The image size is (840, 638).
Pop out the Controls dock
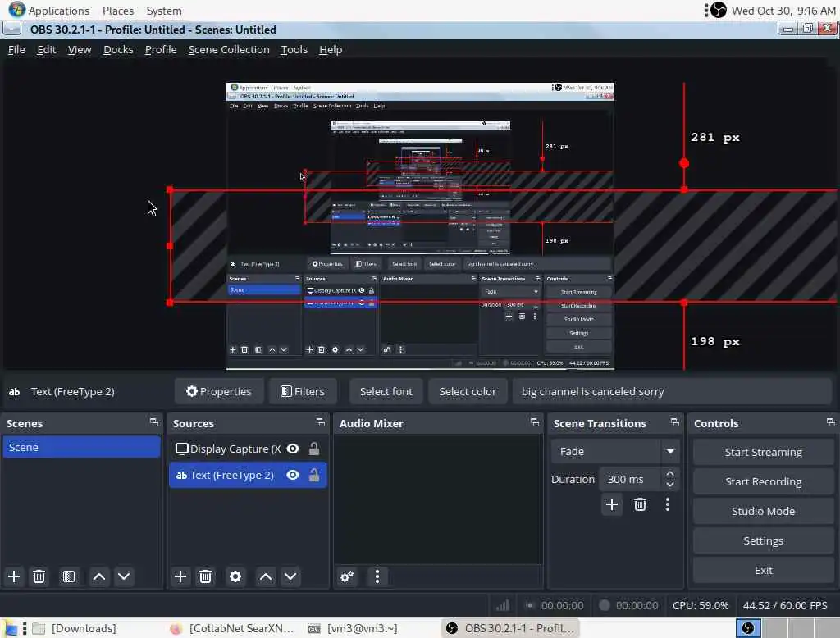(831, 422)
